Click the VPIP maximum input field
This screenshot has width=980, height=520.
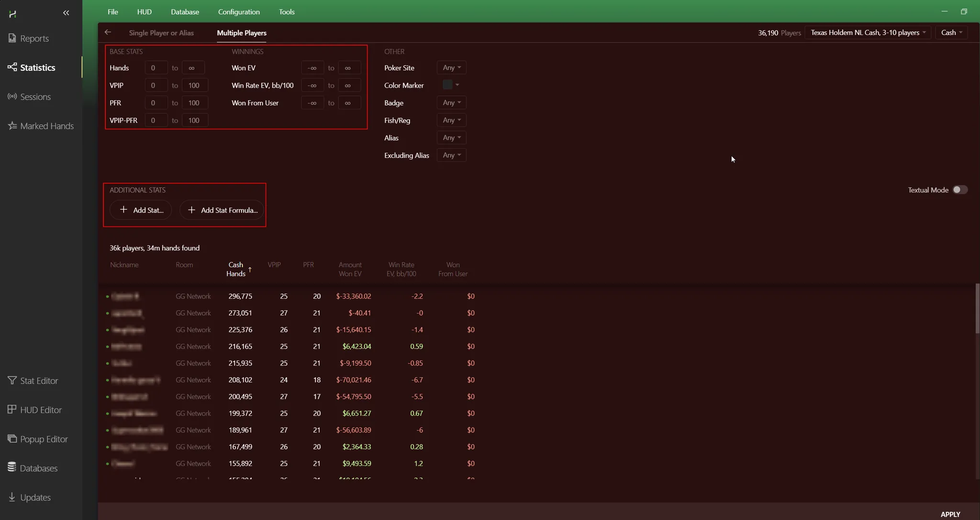[195, 85]
